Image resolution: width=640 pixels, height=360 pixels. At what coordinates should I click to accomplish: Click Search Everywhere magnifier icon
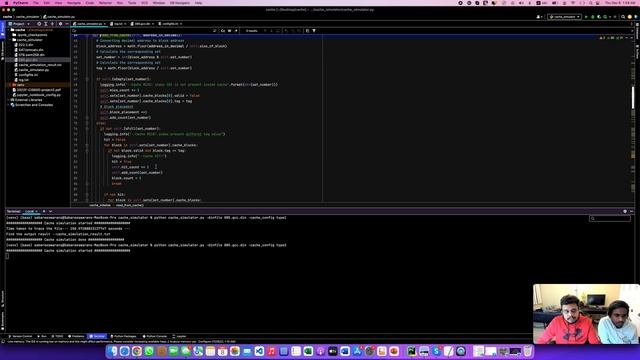pos(623,17)
